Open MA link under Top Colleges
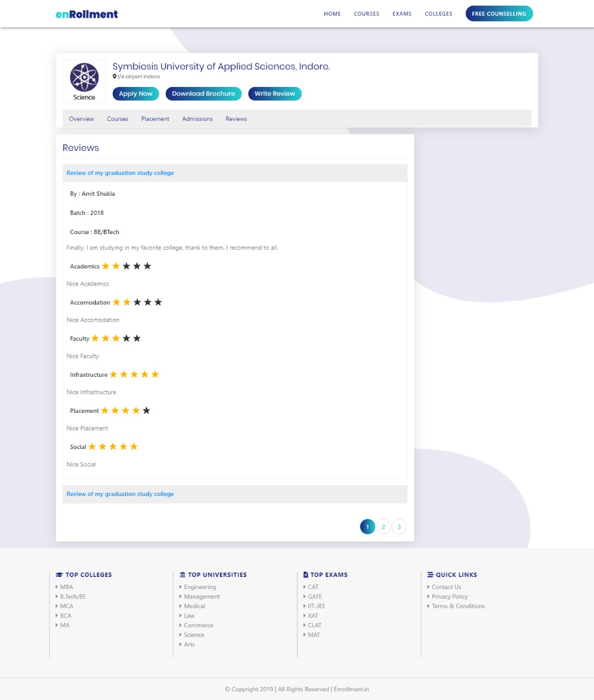 click(65, 625)
